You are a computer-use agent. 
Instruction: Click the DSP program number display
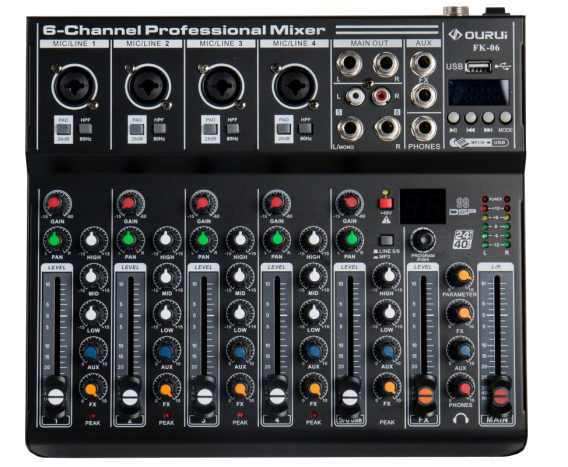tap(422, 207)
